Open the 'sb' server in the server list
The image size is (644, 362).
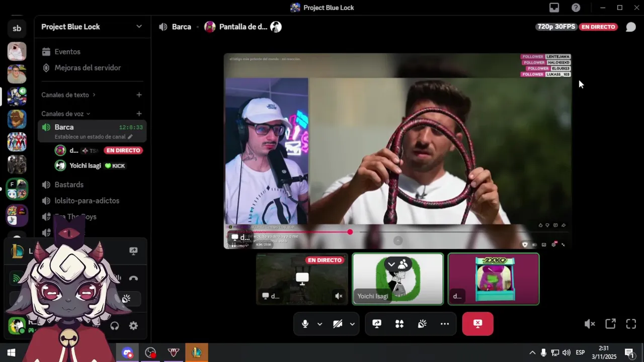(17, 29)
